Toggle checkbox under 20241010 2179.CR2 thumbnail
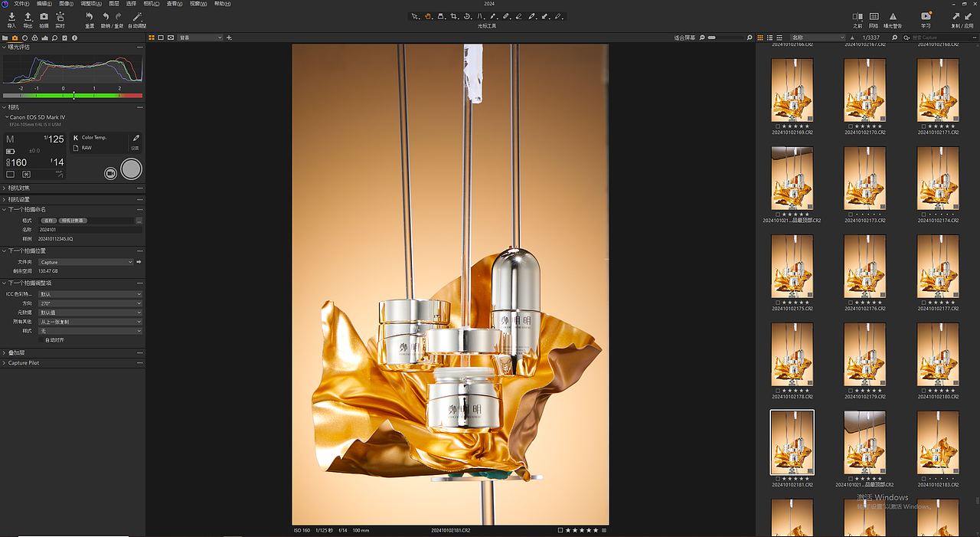The image size is (980, 537). click(x=849, y=391)
